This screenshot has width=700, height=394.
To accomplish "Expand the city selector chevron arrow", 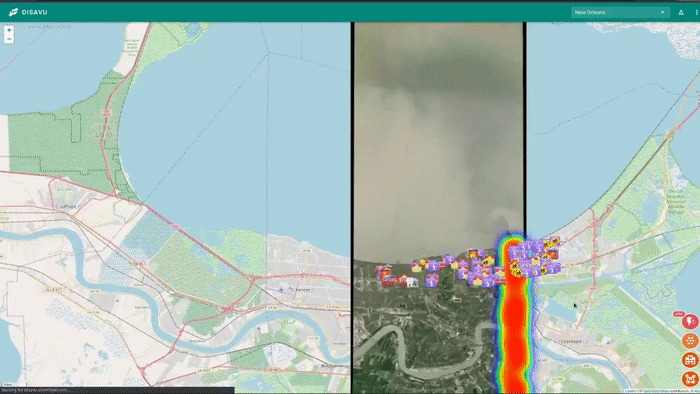I will [x=662, y=12].
